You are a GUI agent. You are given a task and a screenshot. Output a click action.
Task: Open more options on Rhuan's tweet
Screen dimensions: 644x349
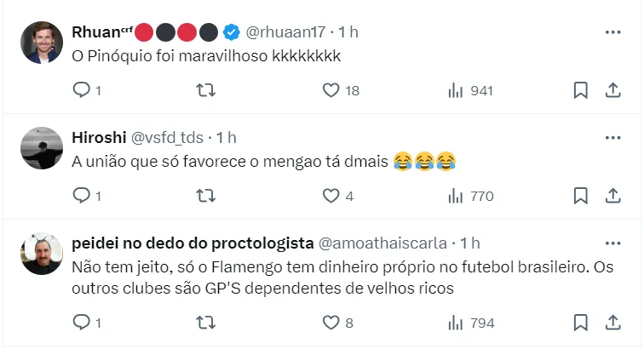pos(612,32)
